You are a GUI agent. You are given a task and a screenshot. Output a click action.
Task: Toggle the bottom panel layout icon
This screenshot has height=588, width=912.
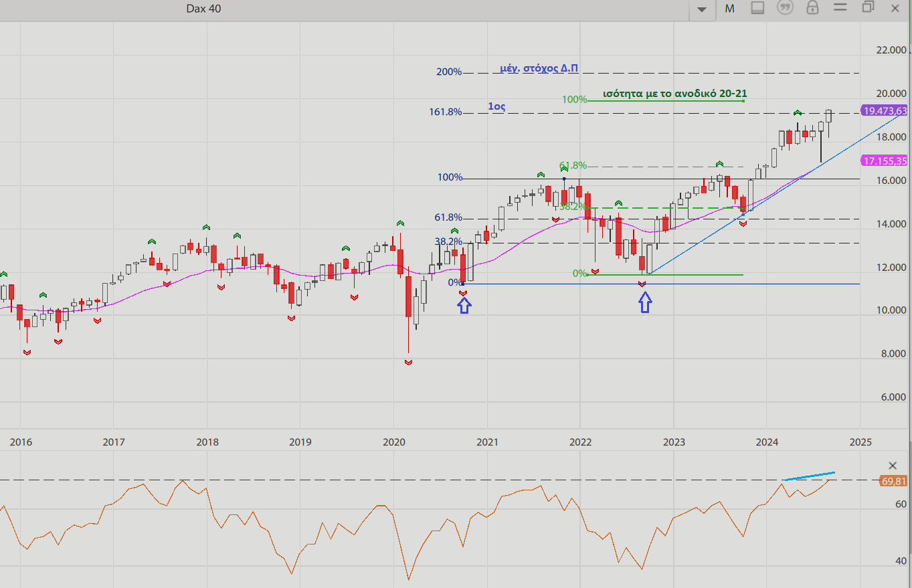tap(757, 8)
